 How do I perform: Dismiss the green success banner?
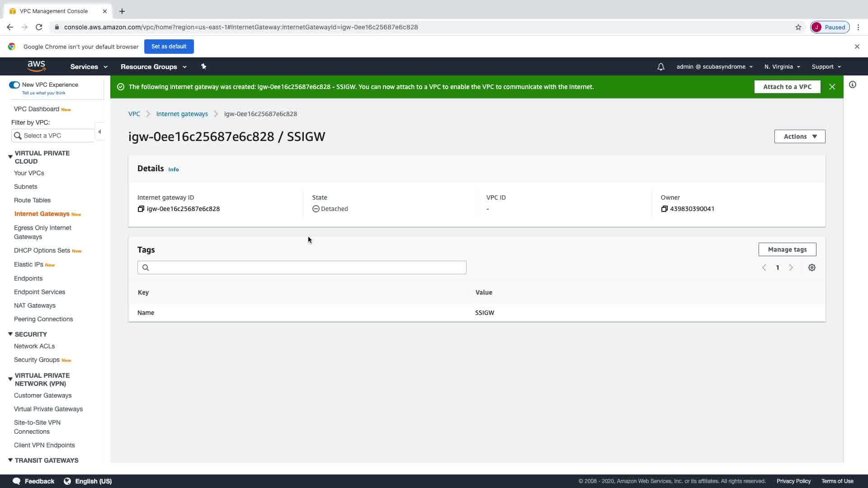832,87
